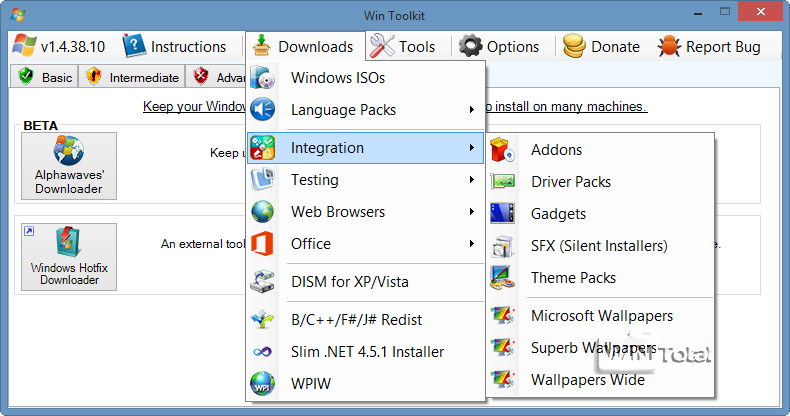Launch Windows Hotfix Downloader button

pos(69,257)
